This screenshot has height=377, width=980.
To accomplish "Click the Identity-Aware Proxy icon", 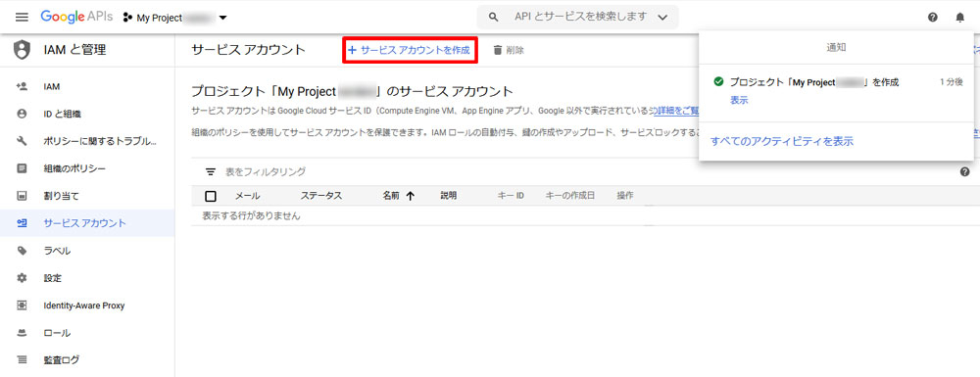I will coord(22,306).
